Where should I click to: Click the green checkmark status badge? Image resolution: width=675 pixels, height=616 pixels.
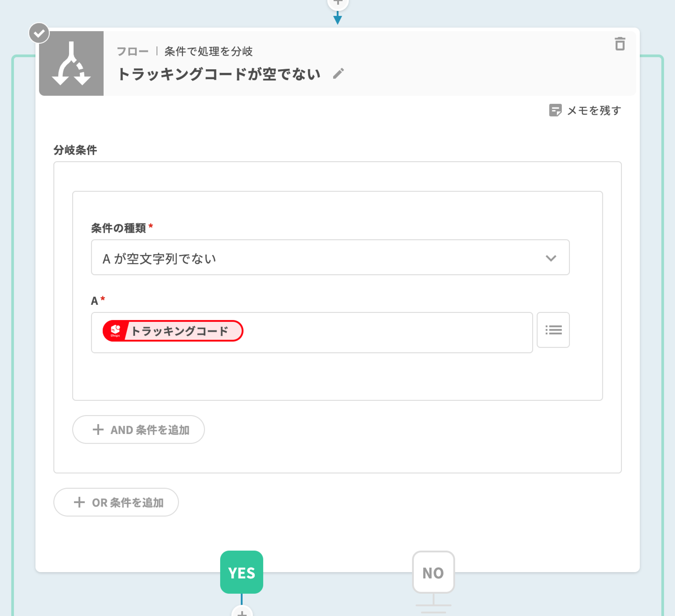tap(39, 33)
